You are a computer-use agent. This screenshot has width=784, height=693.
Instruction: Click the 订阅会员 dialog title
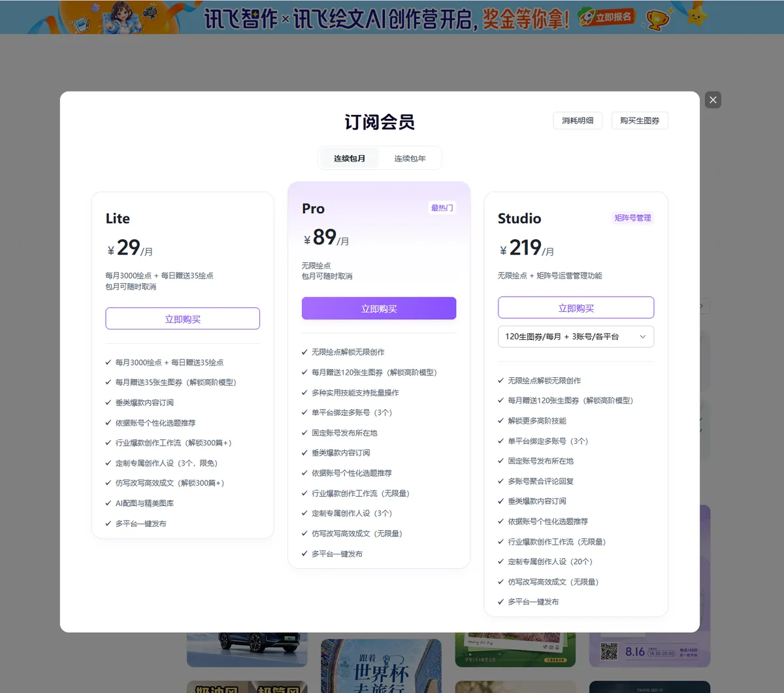tap(380, 122)
